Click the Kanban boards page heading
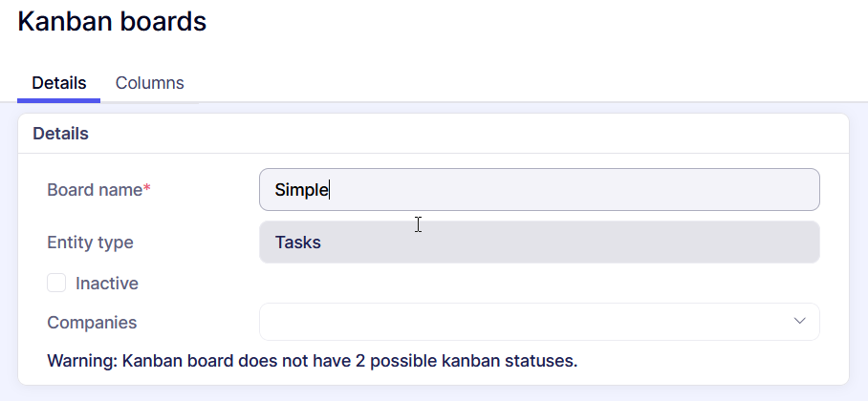The image size is (868, 401). (x=112, y=21)
